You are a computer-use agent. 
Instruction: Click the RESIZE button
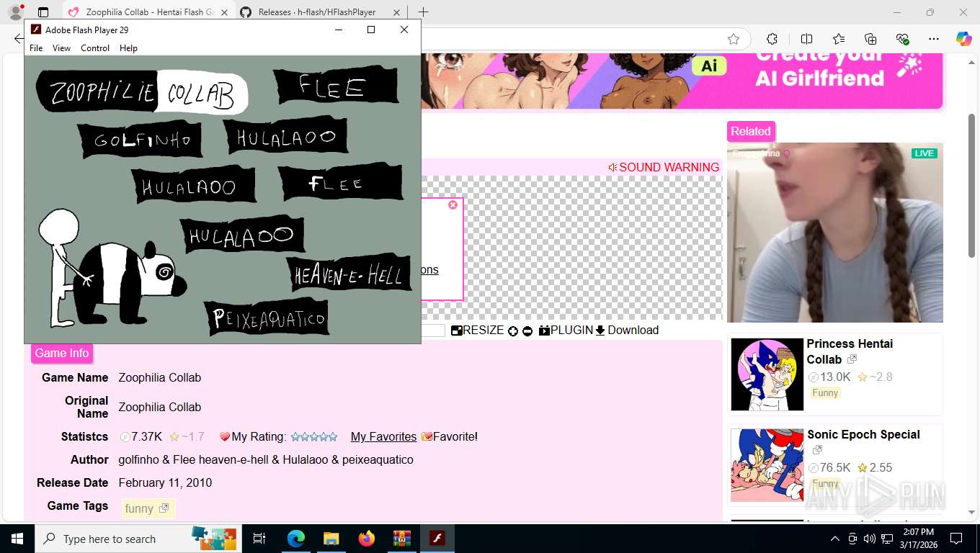tap(478, 331)
